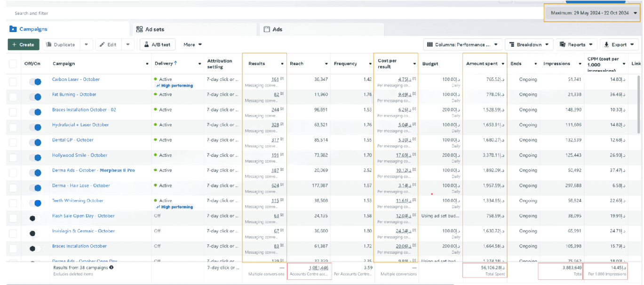Open the More dropdown menu
Viewport: 644px width, 285px height.
pos(192,45)
